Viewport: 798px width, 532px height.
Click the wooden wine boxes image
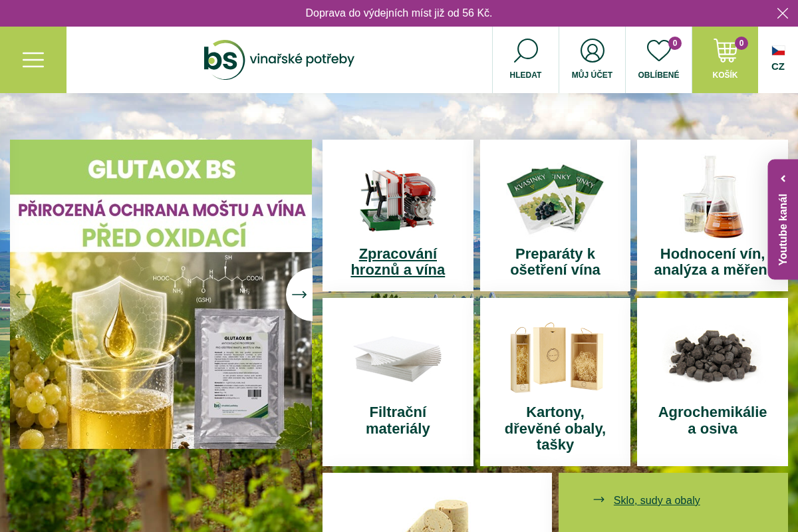tap(555, 358)
